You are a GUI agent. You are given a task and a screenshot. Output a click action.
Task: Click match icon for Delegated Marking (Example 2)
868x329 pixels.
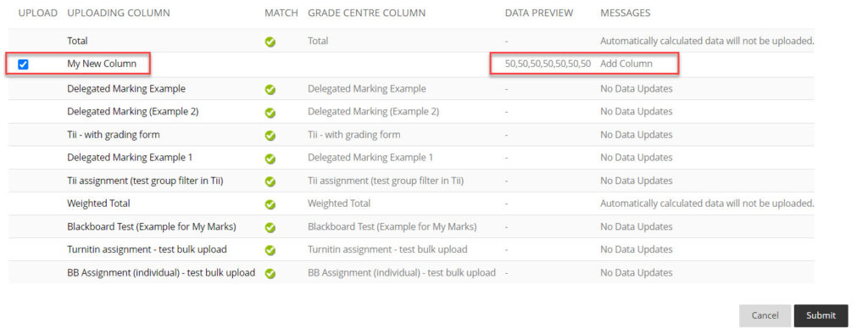270,113
